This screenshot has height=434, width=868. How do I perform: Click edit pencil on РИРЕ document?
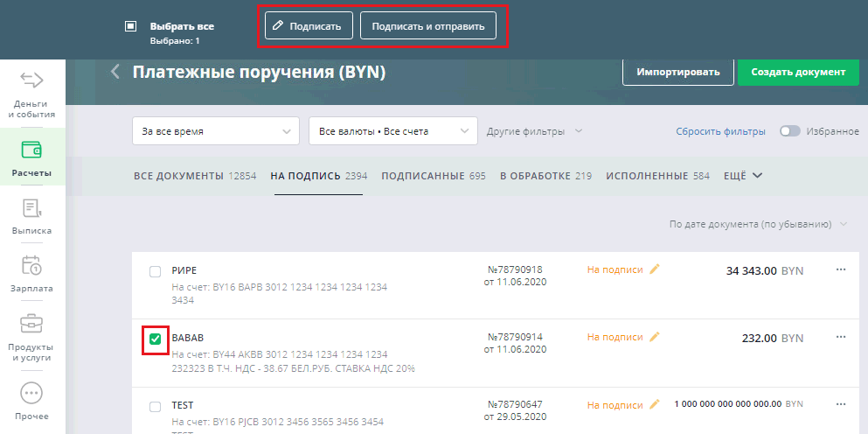[655, 269]
